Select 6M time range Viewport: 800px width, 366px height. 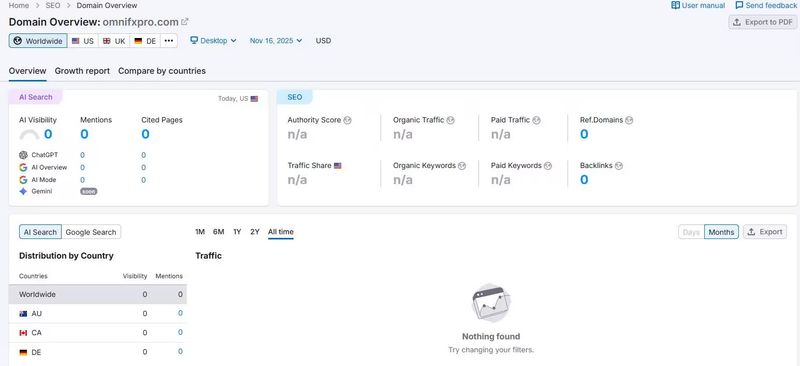click(218, 232)
